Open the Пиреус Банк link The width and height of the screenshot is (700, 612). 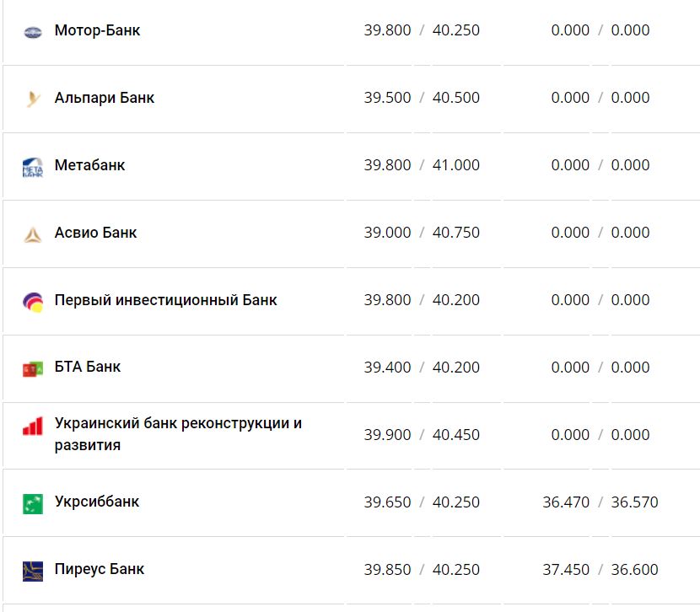pyautogui.click(x=100, y=569)
